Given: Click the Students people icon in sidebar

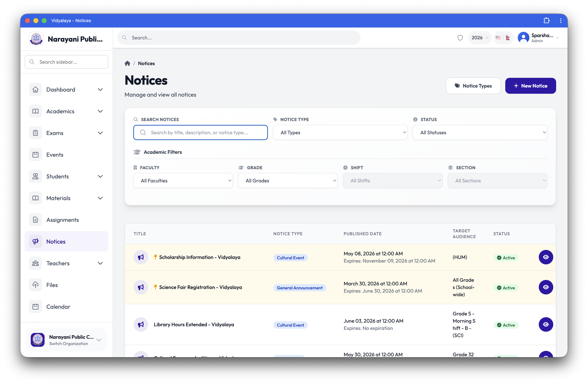Looking at the screenshot, I should pyautogui.click(x=36, y=176).
